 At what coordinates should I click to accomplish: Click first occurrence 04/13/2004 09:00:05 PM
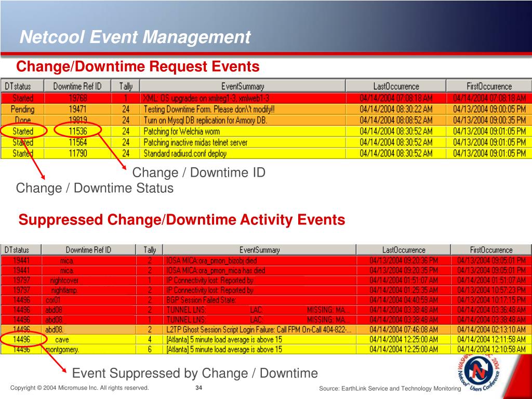point(489,109)
